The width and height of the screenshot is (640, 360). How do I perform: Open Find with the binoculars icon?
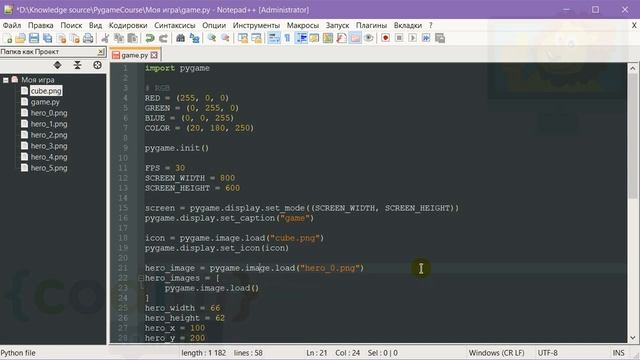click(180, 38)
